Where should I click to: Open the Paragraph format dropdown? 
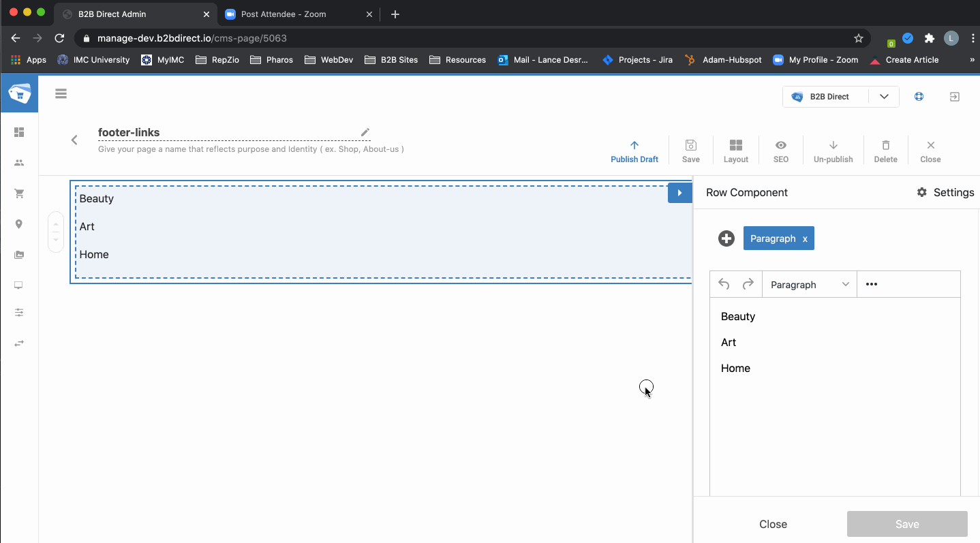click(809, 285)
